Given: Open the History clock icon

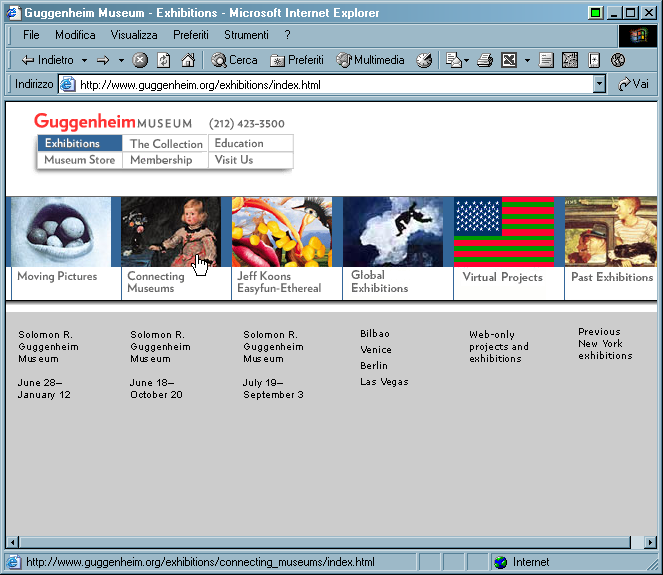Looking at the screenshot, I should (x=424, y=60).
